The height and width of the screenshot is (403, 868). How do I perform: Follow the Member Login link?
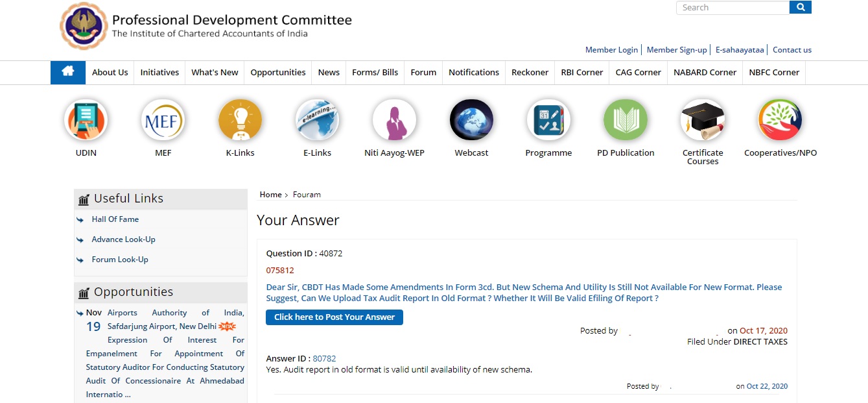(x=611, y=50)
